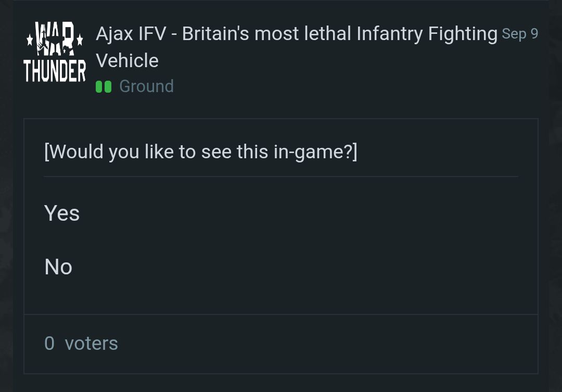This screenshot has width=562, height=392.
Task: Click the "Ajax IFV" text in the title
Action: coord(131,34)
